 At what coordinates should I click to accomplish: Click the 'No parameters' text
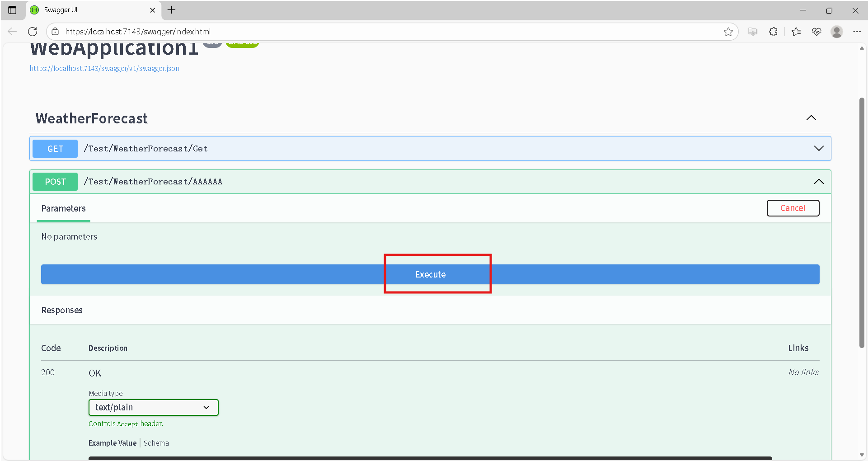(x=69, y=236)
